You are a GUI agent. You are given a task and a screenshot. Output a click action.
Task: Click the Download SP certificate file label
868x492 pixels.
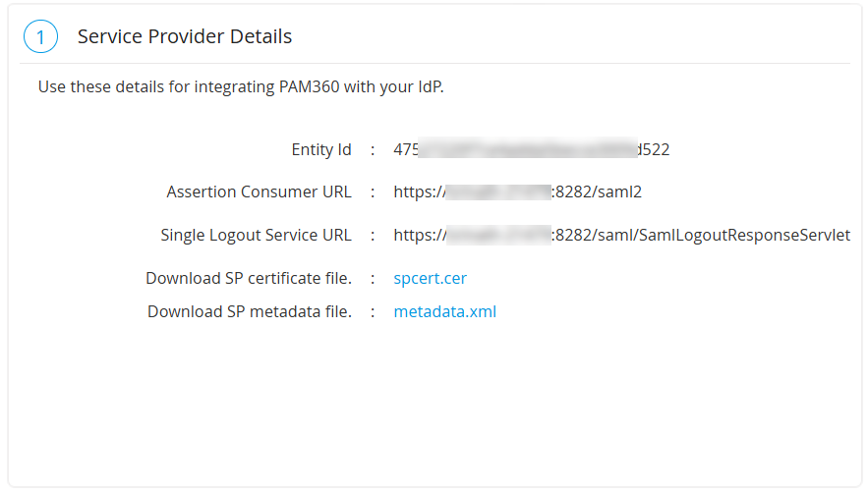pyautogui.click(x=249, y=279)
